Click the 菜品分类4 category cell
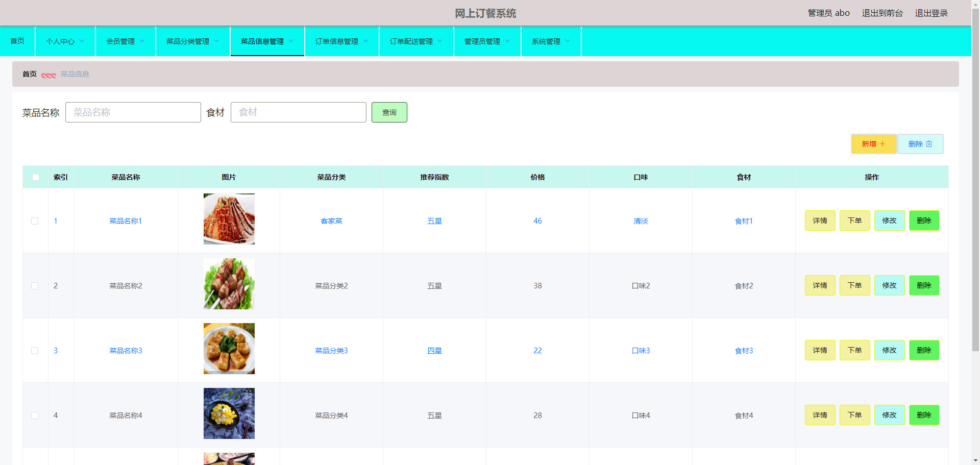The image size is (980, 465). pyautogui.click(x=332, y=415)
